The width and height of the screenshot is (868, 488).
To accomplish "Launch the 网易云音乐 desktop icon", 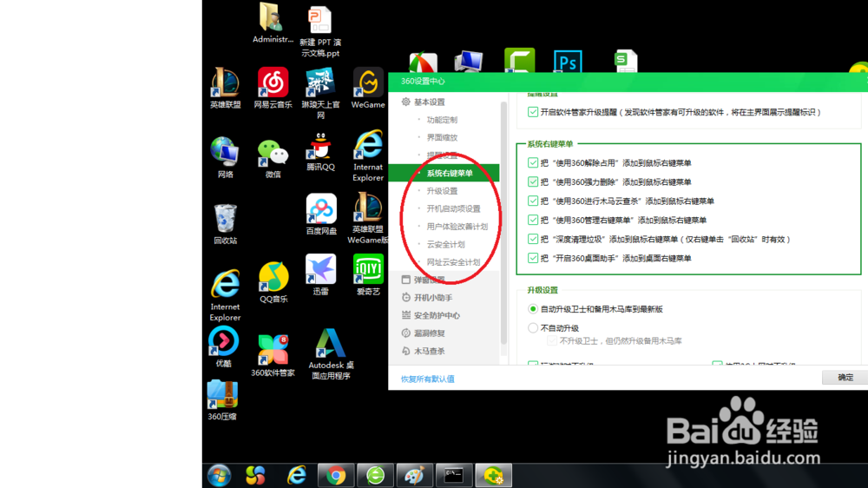I will coord(273,88).
